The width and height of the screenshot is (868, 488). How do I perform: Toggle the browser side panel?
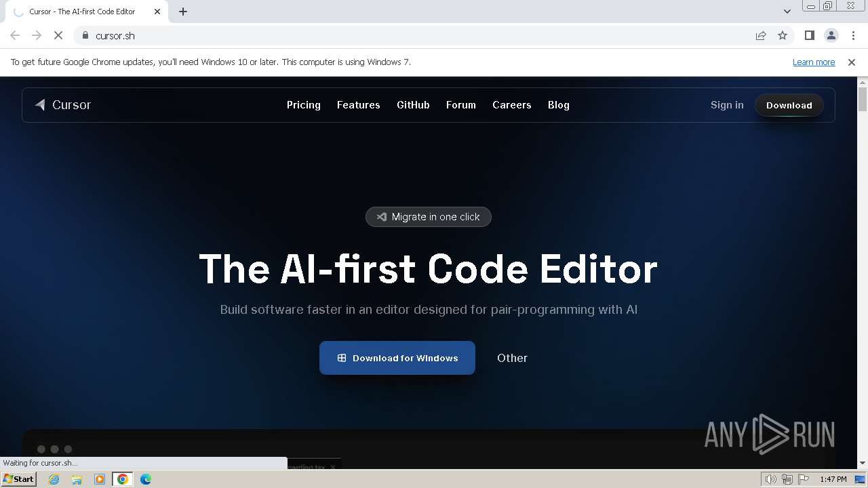[809, 35]
